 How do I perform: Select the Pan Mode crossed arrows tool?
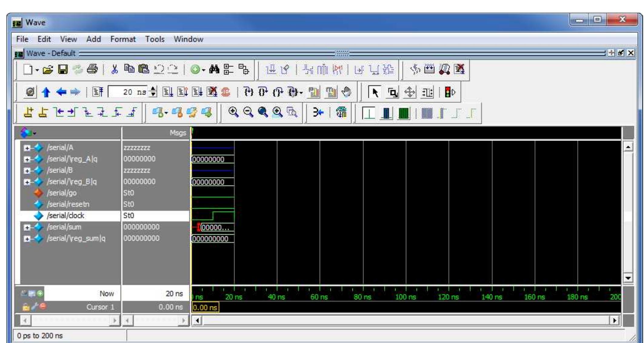(409, 92)
